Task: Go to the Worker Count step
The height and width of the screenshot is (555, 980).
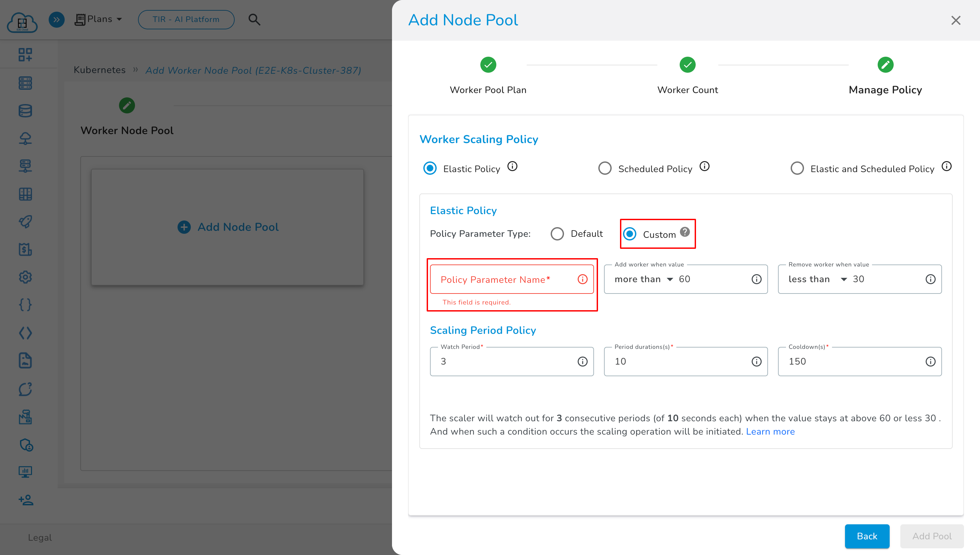Action: tap(687, 76)
